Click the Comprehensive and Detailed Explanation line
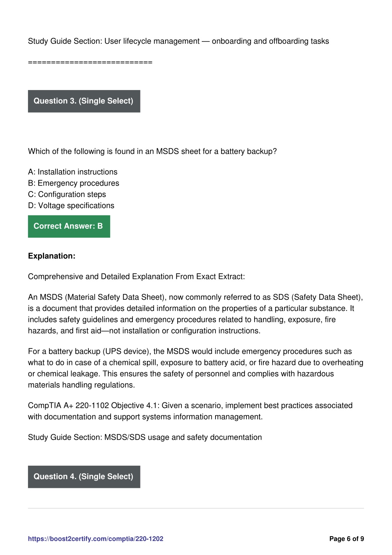Image resolution: width=392 pixels, height=555 pixels. tap(136, 277)
